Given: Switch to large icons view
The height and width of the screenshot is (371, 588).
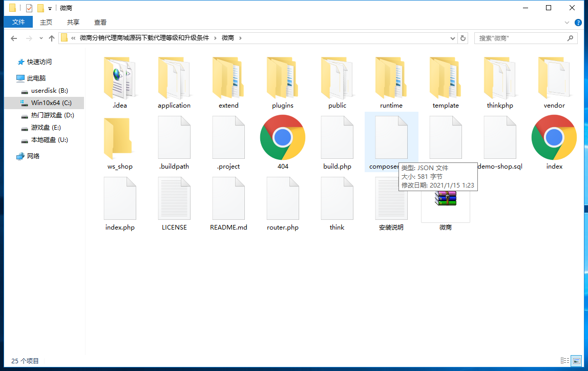Looking at the screenshot, I should click(x=576, y=361).
